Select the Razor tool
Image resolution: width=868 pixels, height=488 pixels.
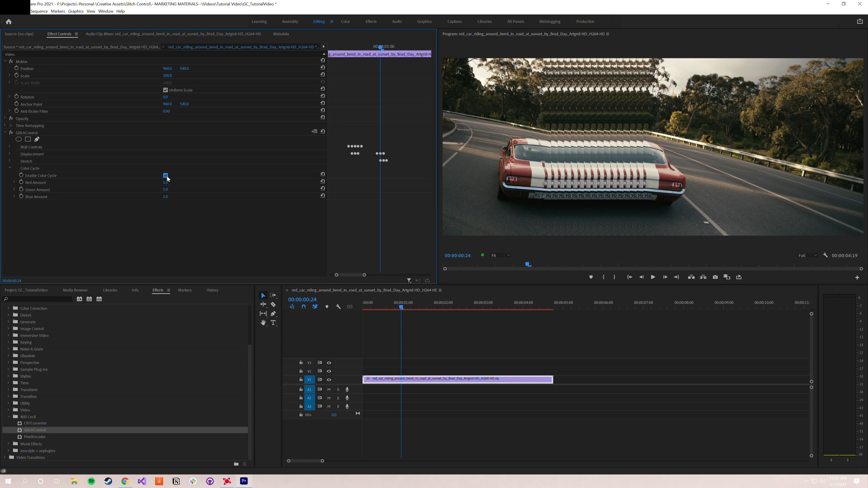pyautogui.click(x=273, y=305)
